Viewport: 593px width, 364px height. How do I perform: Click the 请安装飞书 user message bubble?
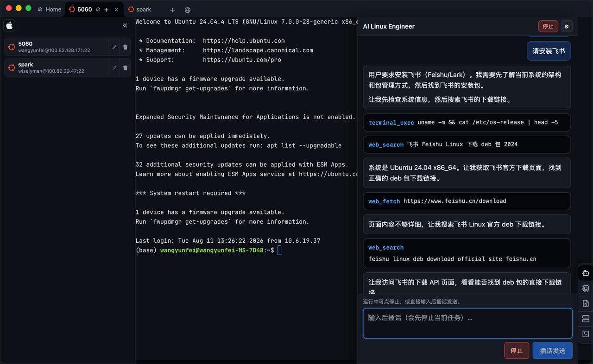click(x=549, y=51)
